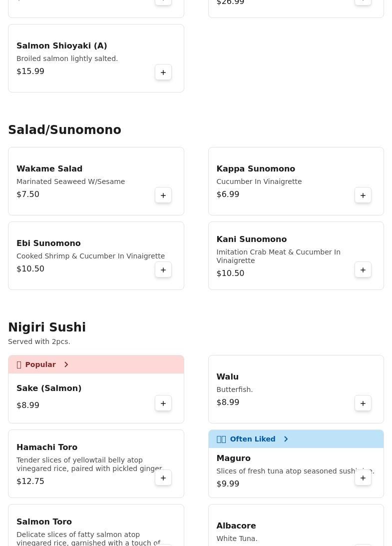Add Kappa Sunomono using plus icon
Image resolution: width=392 pixels, height=546 pixels.
[363, 195]
